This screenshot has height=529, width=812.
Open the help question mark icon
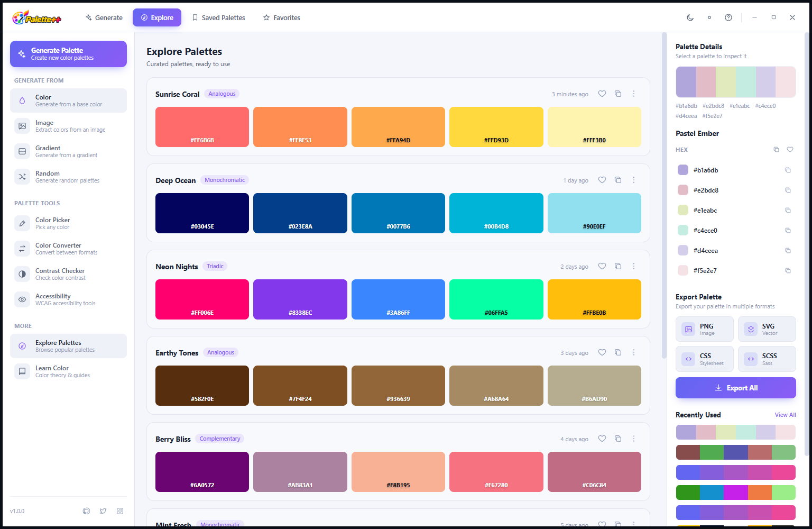pyautogui.click(x=728, y=17)
